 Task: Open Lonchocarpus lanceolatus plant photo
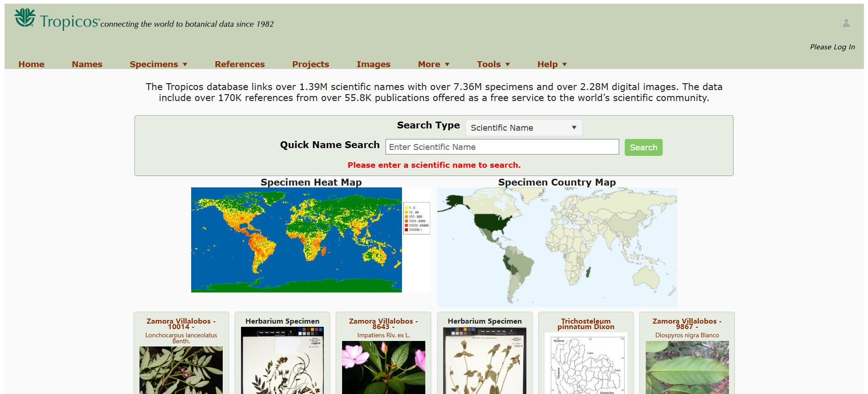(x=181, y=370)
